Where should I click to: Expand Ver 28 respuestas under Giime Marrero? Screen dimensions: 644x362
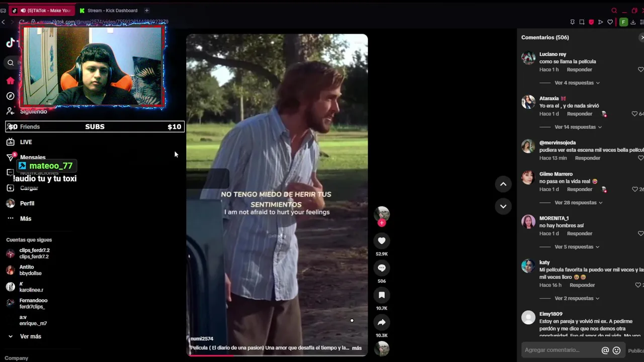pos(578,203)
